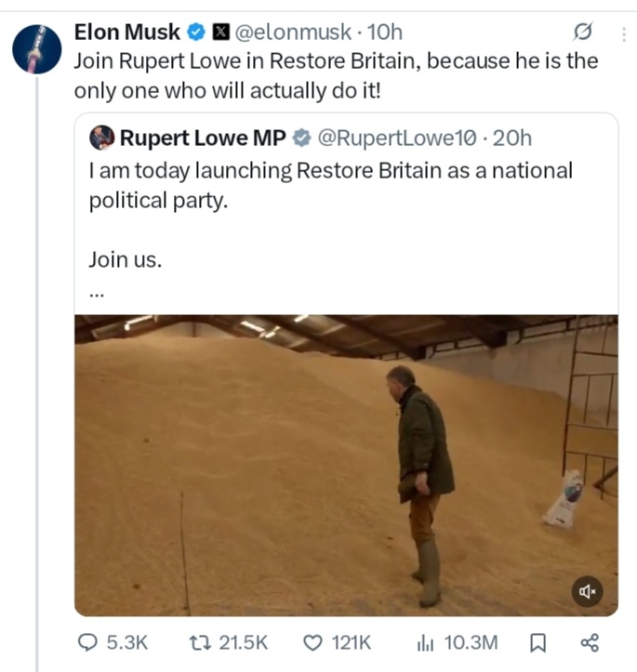
Task: Open Elon Musk's profile avatar
Action: (36, 49)
